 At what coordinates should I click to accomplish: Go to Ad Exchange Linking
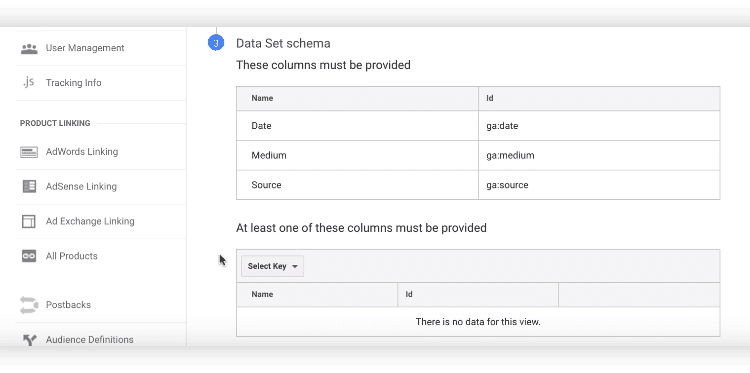click(90, 221)
